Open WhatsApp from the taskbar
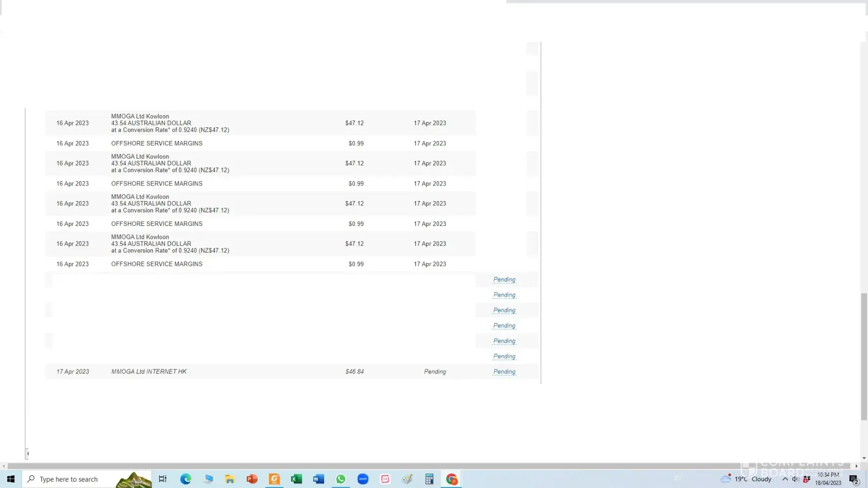The image size is (868, 488). [x=341, y=479]
